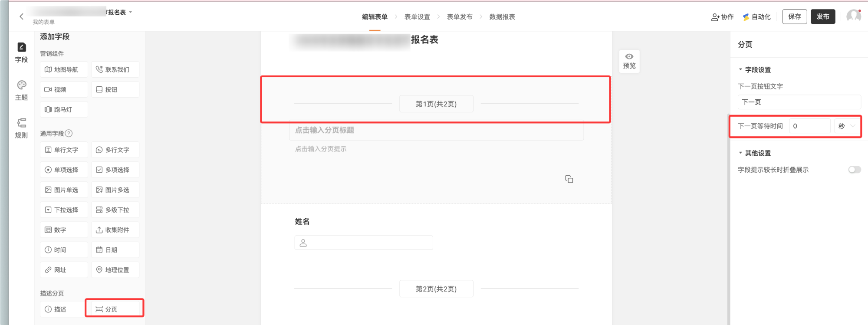This screenshot has width=868, height=325.
Task: Click the 下一页等待时间 value field
Action: click(810, 126)
